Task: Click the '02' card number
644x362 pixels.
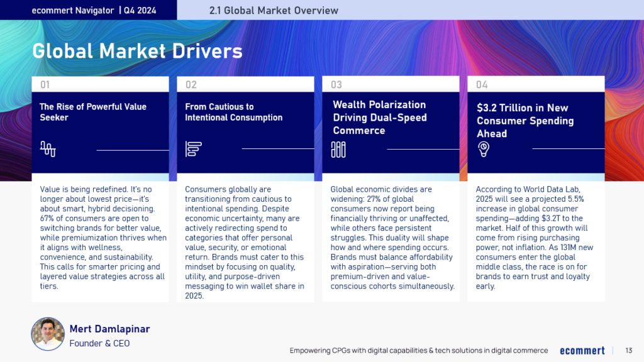Action: [191, 85]
